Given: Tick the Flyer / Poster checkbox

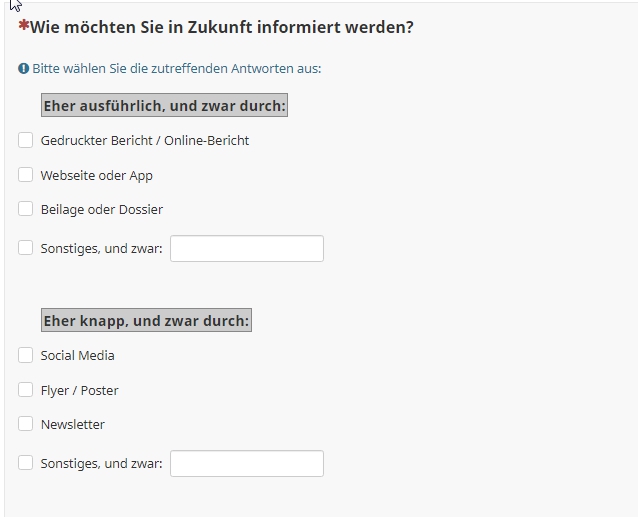Looking at the screenshot, I should click(x=25, y=390).
